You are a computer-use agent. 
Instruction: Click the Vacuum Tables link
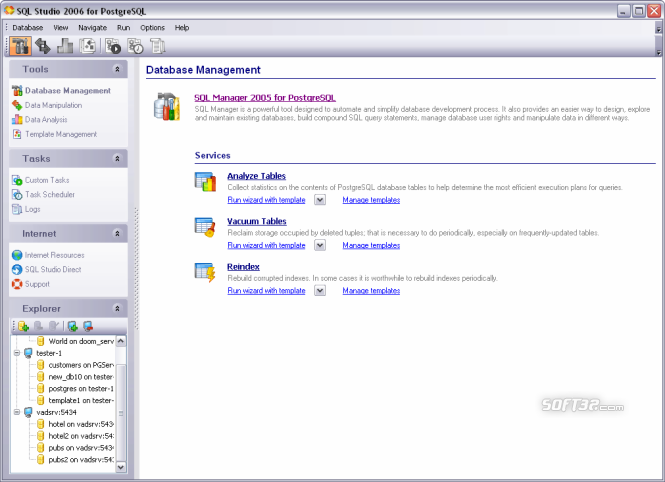pyautogui.click(x=257, y=221)
